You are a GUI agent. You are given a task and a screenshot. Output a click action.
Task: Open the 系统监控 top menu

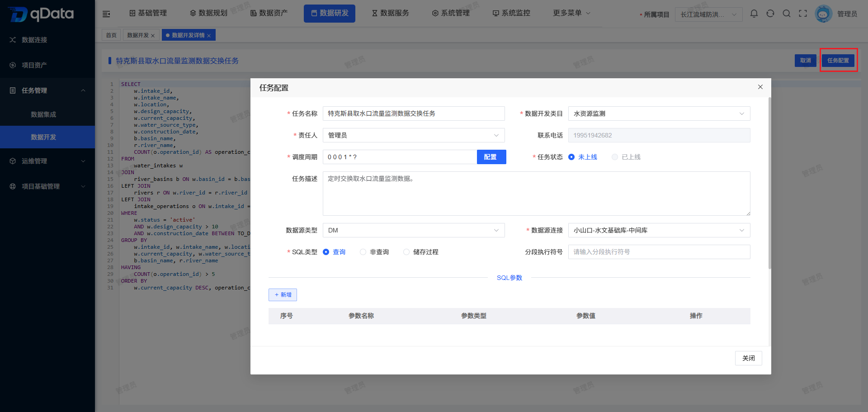(511, 13)
